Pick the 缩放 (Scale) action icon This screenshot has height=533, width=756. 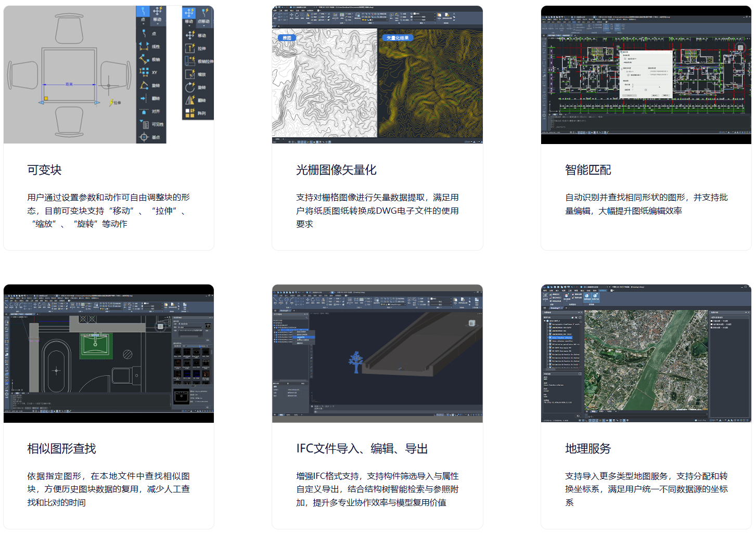[190, 74]
